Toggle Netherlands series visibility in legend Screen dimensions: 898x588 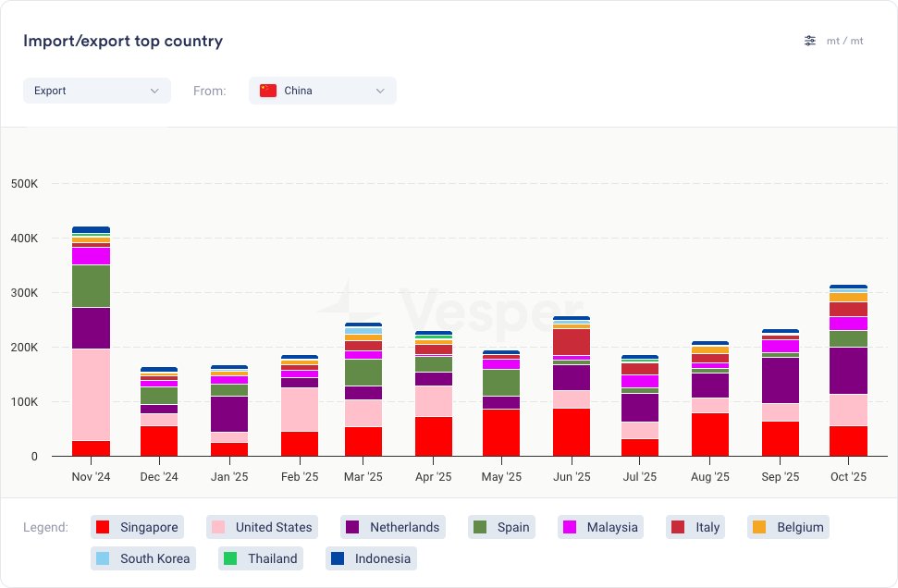(x=393, y=527)
